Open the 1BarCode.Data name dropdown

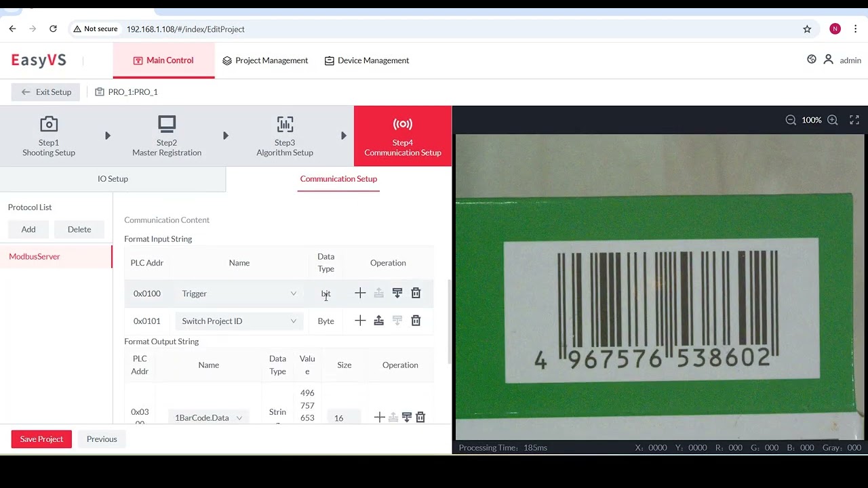(x=208, y=418)
